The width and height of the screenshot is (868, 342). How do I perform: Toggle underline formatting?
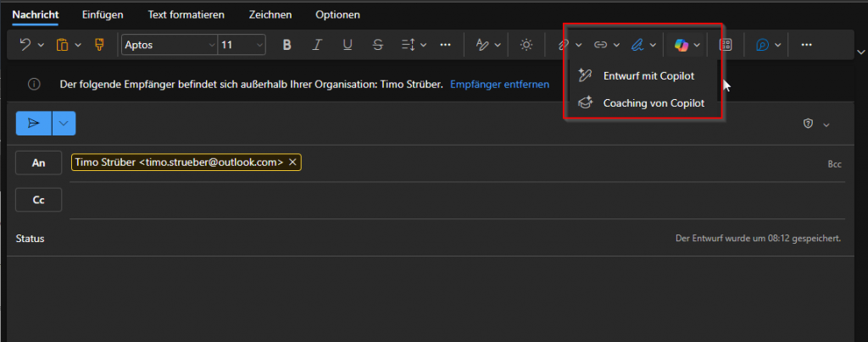pyautogui.click(x=347, y=45)
